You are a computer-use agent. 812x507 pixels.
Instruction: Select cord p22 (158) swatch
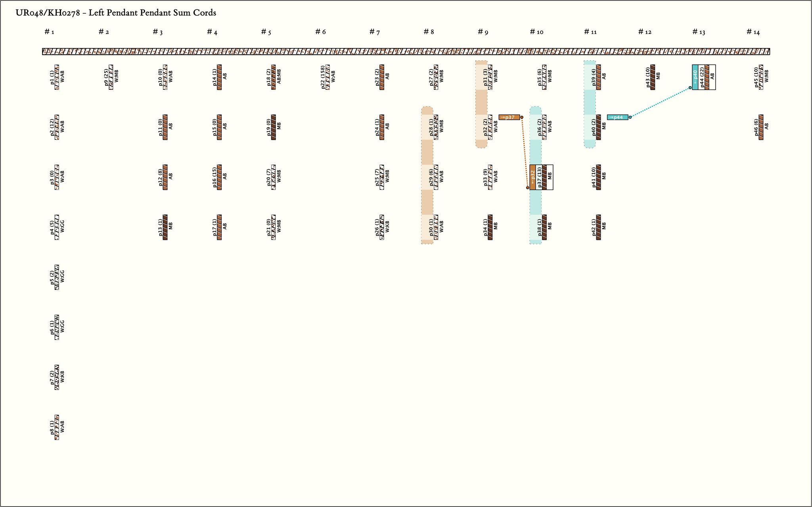coord(328,77)
